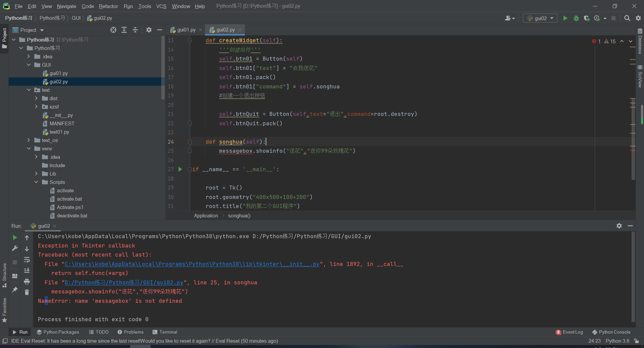The height and width of the screenshot is (348, 644).
Task: Expand the text_os folder
Action: click(29, 140)
